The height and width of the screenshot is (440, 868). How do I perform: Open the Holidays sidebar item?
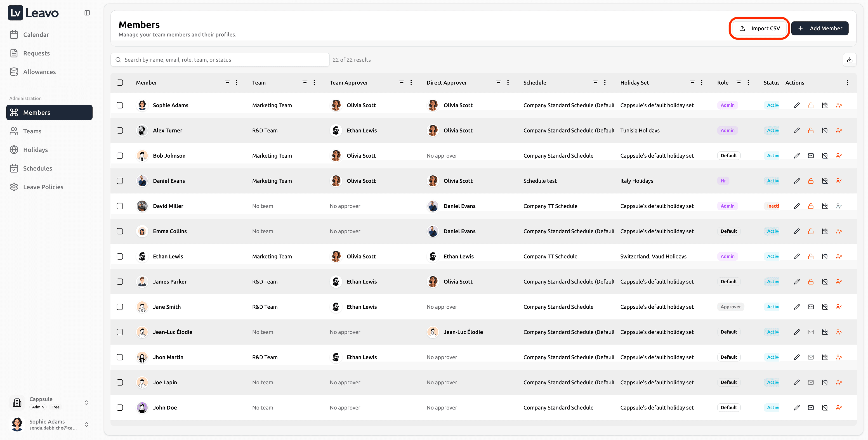[35, 150]
